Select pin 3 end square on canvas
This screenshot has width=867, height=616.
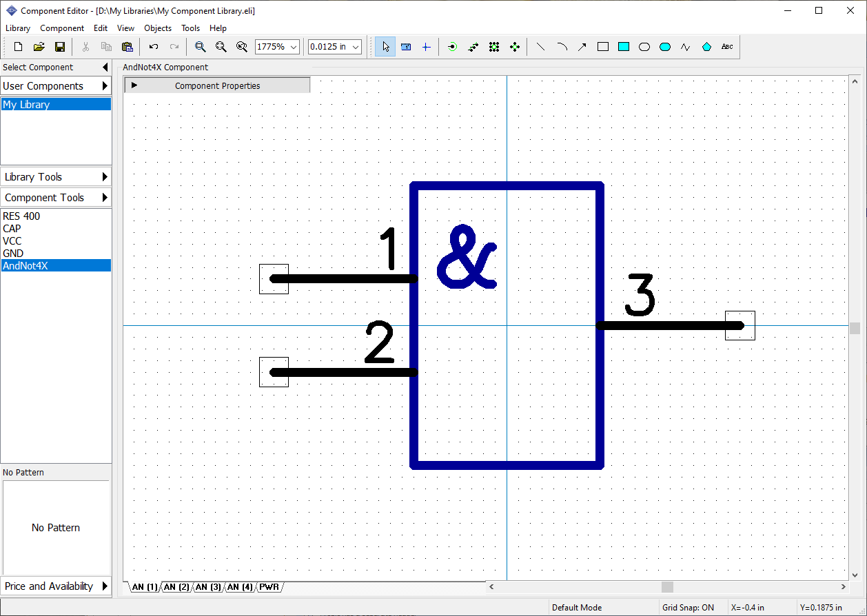(739, 325)
